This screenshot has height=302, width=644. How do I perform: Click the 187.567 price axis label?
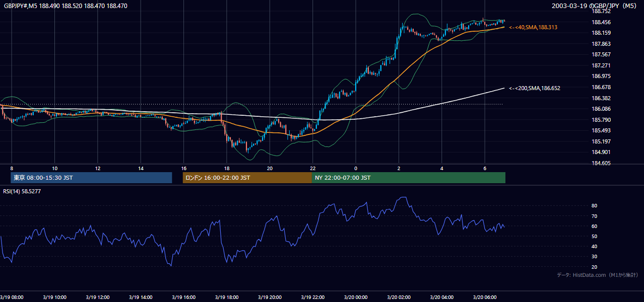(601, 54)
